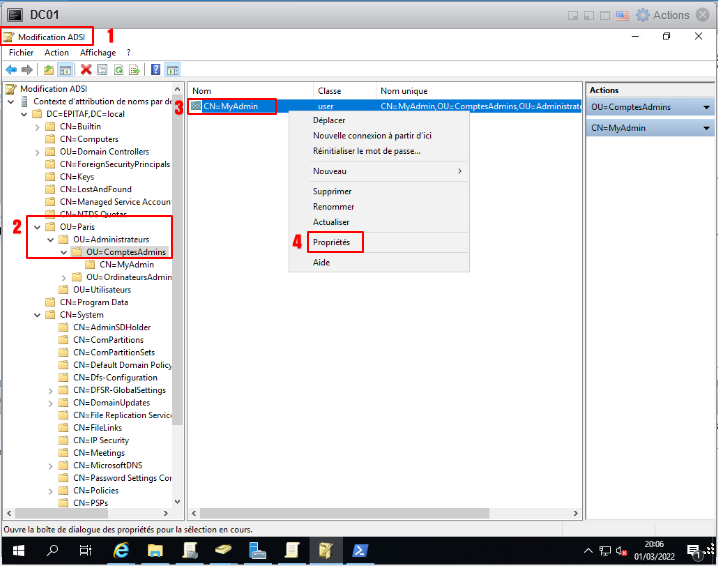This screenshot has width=718, height=566.
Task: Click the Export list toolbar icon
Action: [134, 70]
